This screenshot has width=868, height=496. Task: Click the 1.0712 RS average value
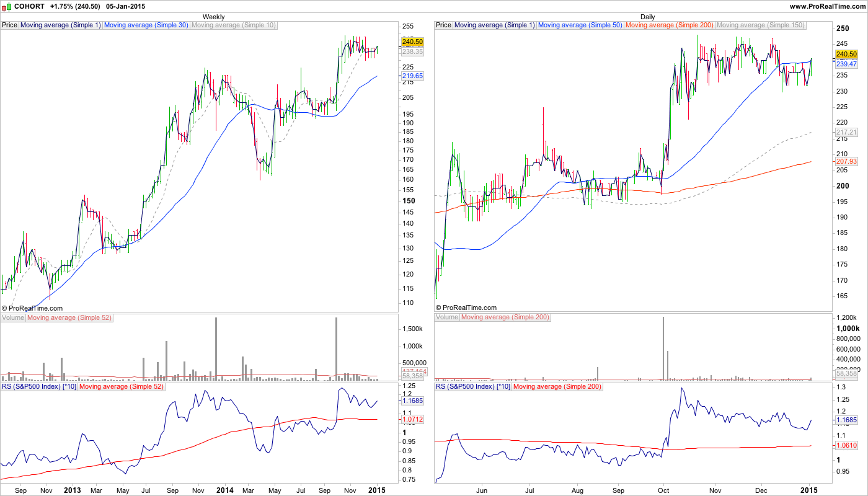412,420
